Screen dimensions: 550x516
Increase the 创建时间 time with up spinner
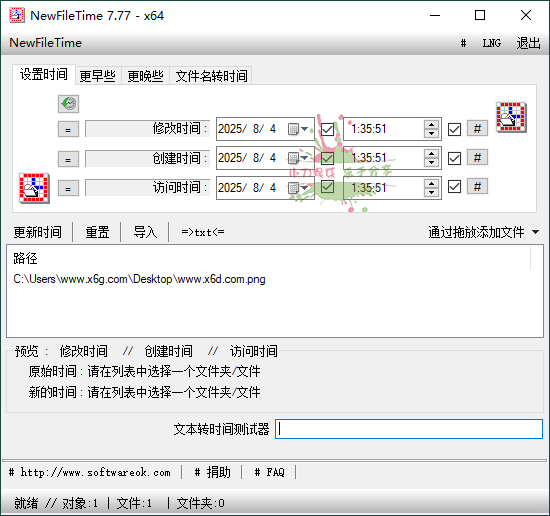tap(431, 153)
